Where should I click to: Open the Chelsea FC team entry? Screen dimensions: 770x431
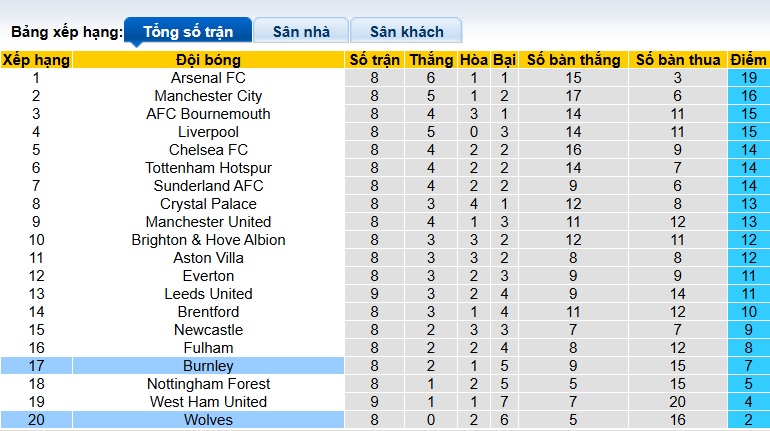pos(208,150)
